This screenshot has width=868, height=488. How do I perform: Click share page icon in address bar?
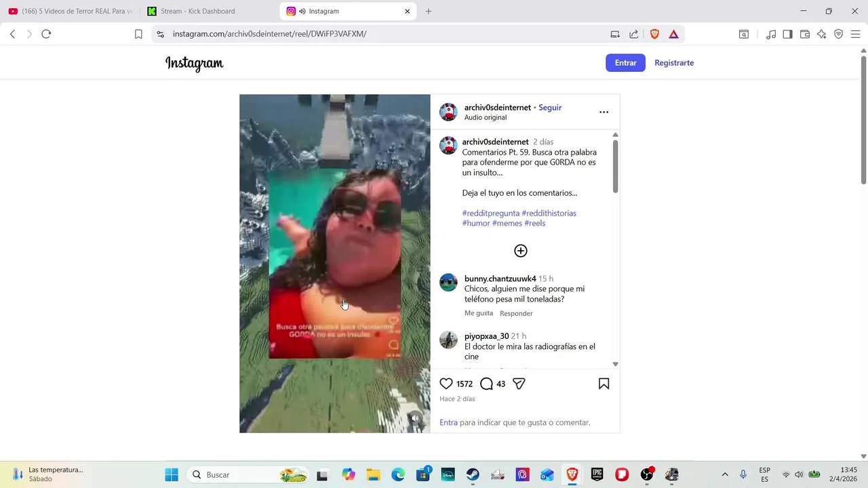(x=634, y=34)
